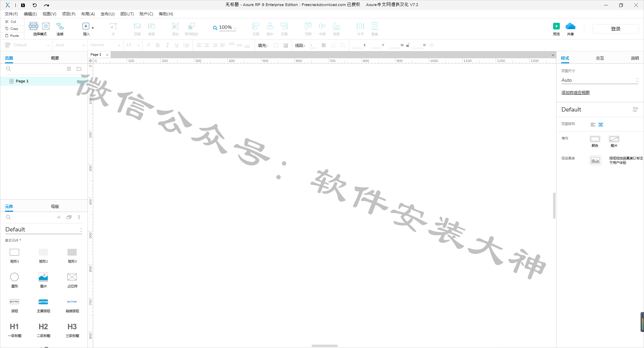Image resolution: width=644 pixels, height=348 pixels.
Task: Click the 共享 share cloud icon
Action: point(571,26)
